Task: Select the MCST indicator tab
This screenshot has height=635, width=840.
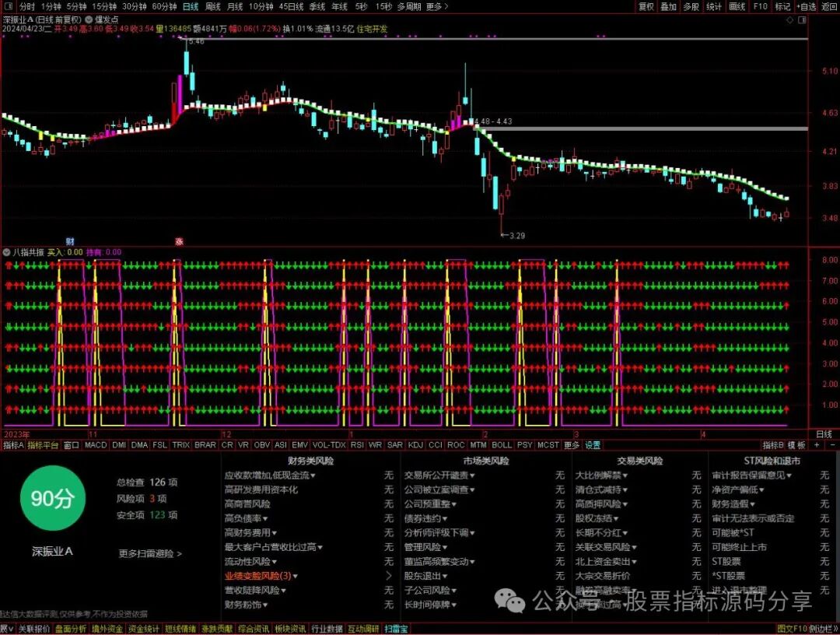Action: 548,445
